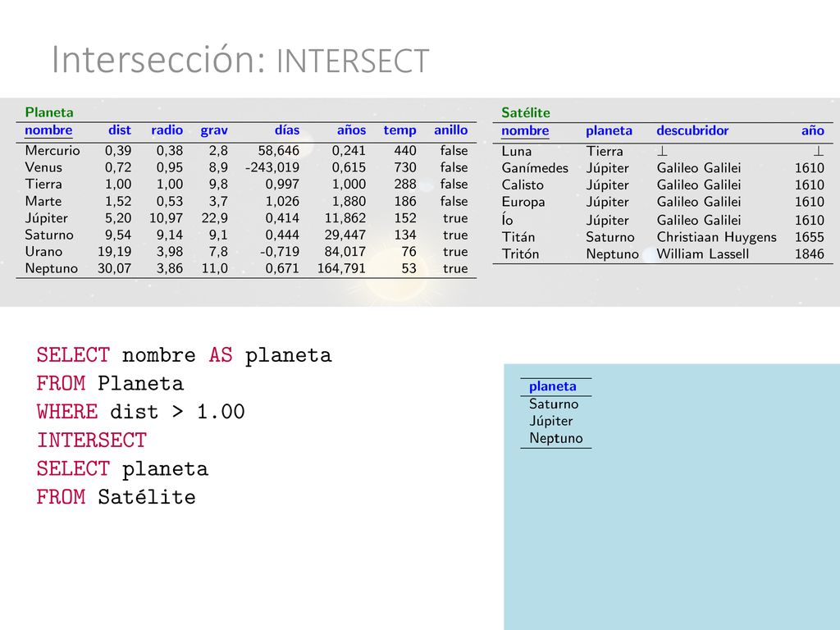Click 'William Lassell' in descubridor column
840x630 pixels.
pos(703,254)
